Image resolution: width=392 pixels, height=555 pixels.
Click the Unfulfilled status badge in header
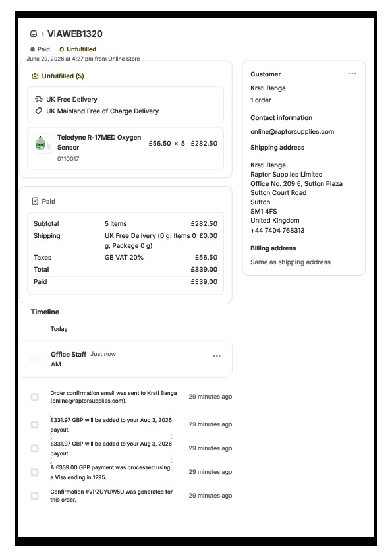(78, 49)
